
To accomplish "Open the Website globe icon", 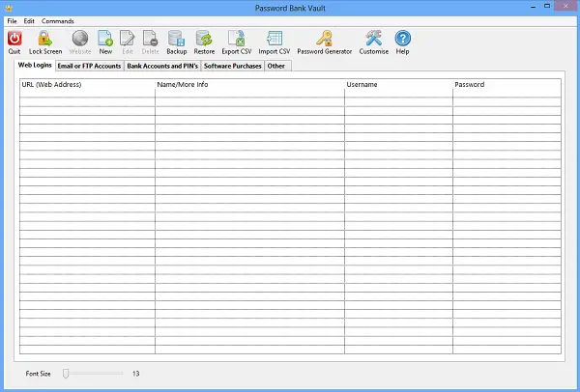I will click(80, 39).
